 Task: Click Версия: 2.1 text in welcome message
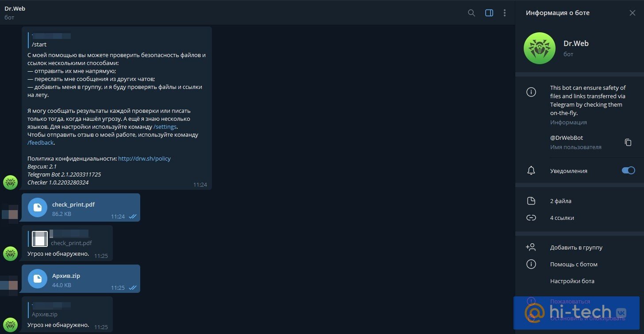42,166
